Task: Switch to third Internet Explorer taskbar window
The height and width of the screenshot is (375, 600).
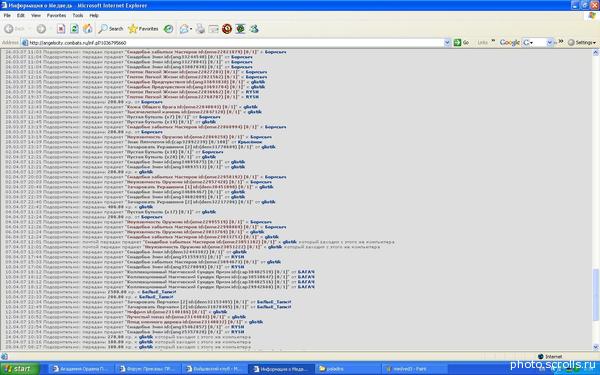Action: (214, 369)
